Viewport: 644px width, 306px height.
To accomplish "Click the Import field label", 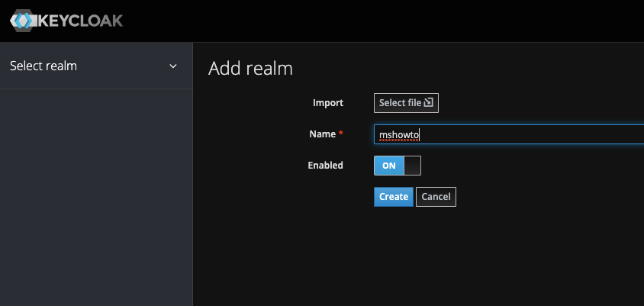I will click(328, 103).
